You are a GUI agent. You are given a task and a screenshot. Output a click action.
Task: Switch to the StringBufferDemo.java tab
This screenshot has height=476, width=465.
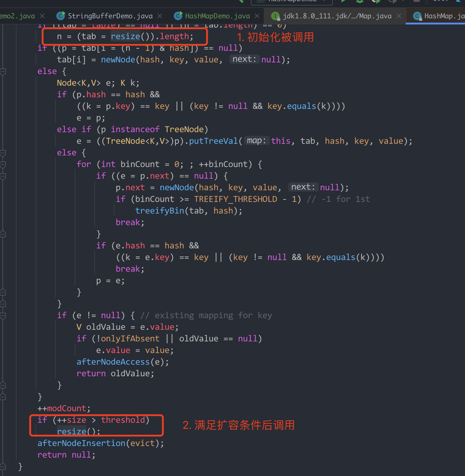click(110, 16)
